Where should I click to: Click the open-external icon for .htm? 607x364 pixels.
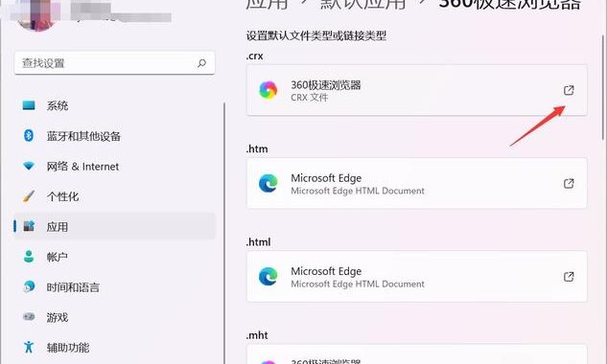(x=569, y=183)
